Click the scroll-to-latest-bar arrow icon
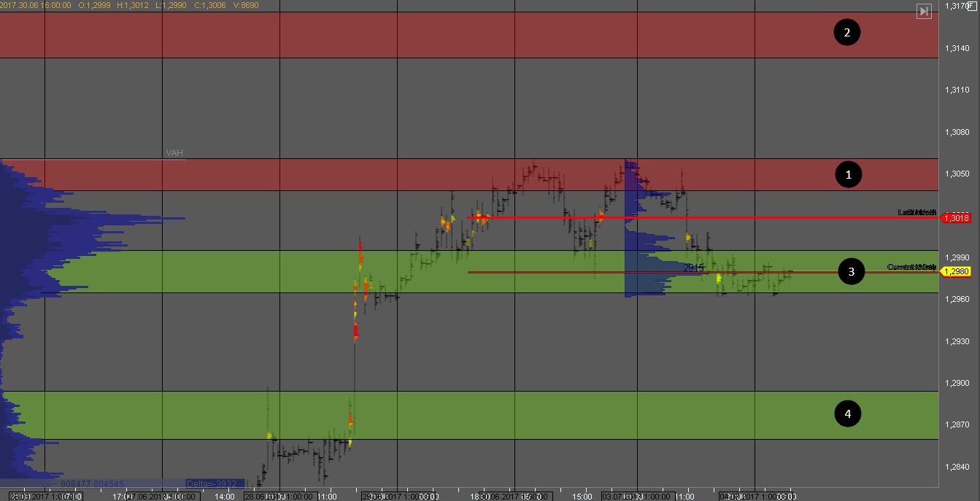The image size is (980, 501). click(924, 11)
